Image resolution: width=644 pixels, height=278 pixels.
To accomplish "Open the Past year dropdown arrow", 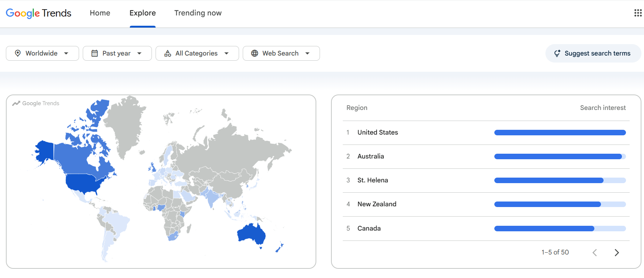I will tap(139, 53).
